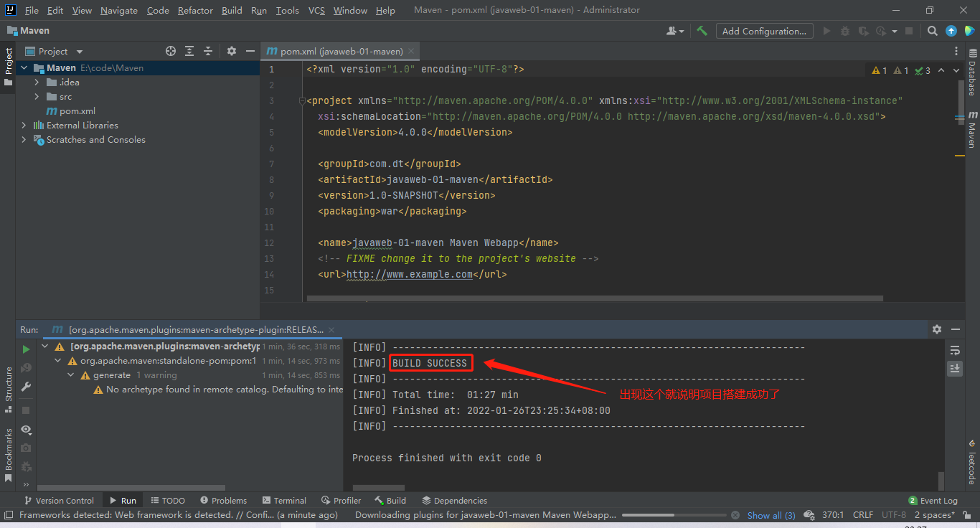Click the Debug bug icon in toolbar
The image size is (980, 528).
[844, 31]
